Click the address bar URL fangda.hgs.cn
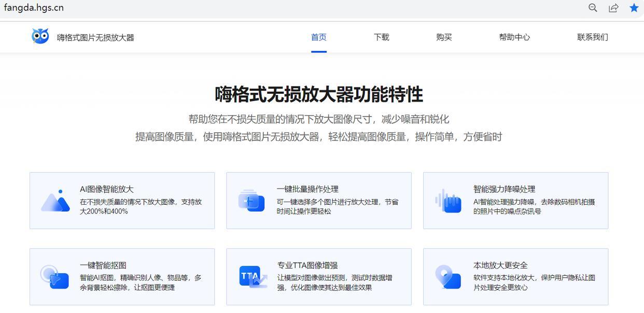Viewport: 644px width, 313px height. 34,8
